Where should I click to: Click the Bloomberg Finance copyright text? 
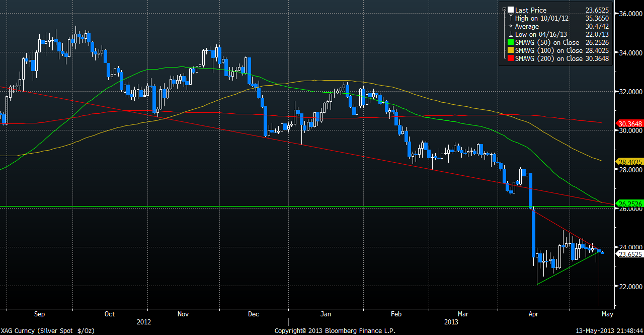(x=335, y=330)
